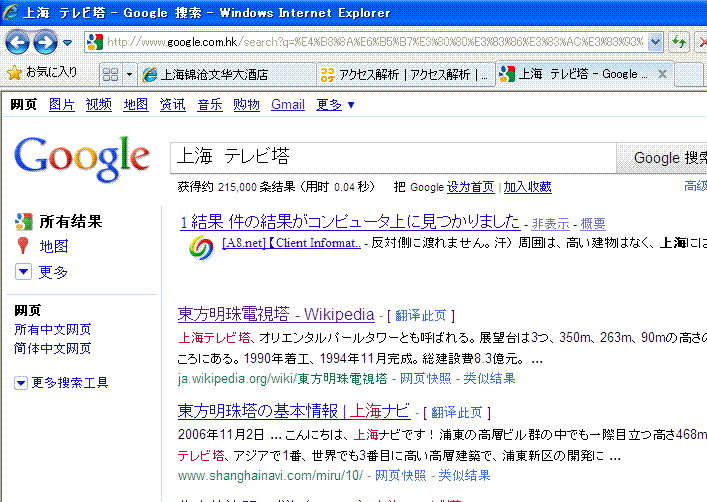
Task: Open 网页快照 for shanghainavi result
Action: click(x=400, y=475)
